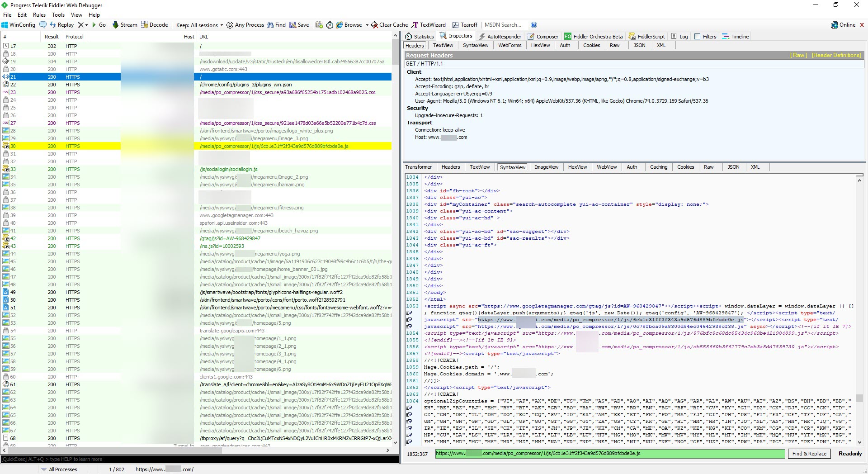
Task: Sort sessions by URL column header
Action: coord(294,37)
